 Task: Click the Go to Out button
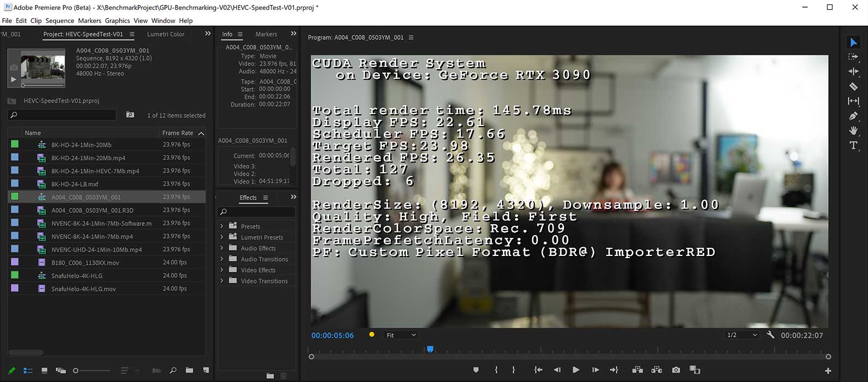click(614, 370)
